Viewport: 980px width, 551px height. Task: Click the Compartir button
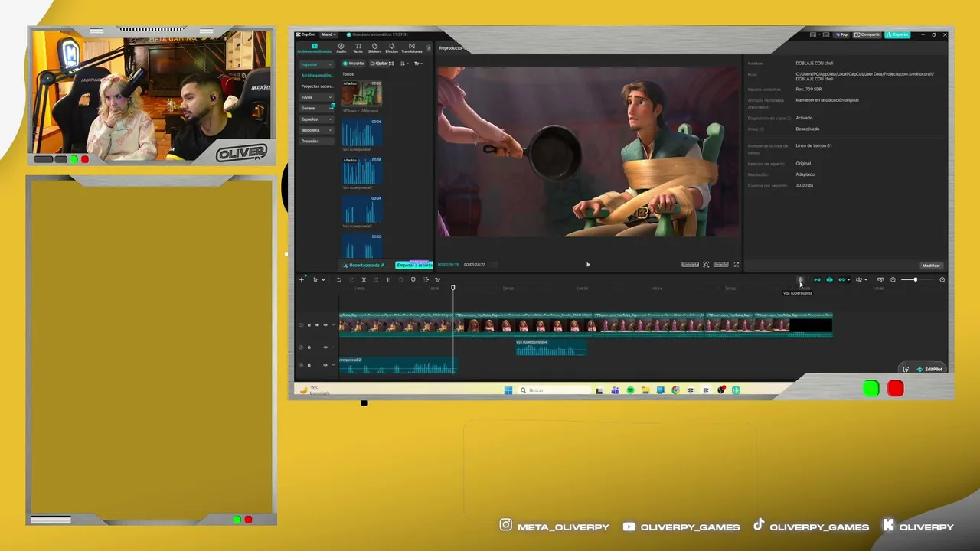click(x=868, y=34)
